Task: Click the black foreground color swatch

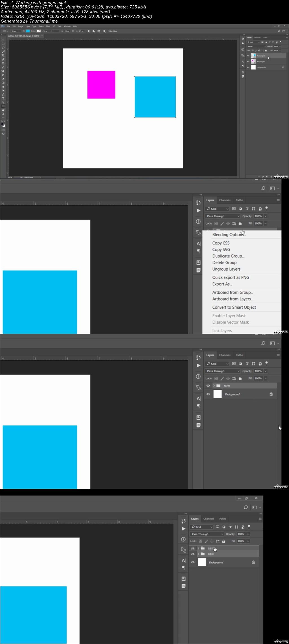Action: click(2, 124)
